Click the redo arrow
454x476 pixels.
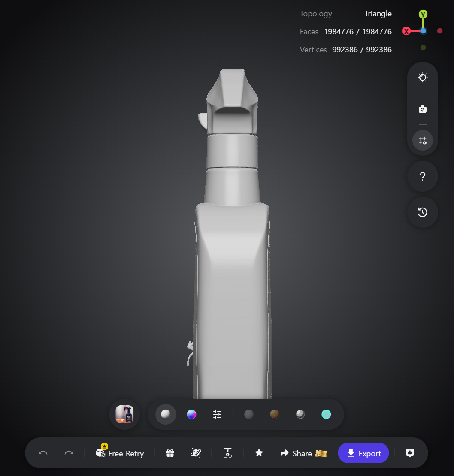69,453
